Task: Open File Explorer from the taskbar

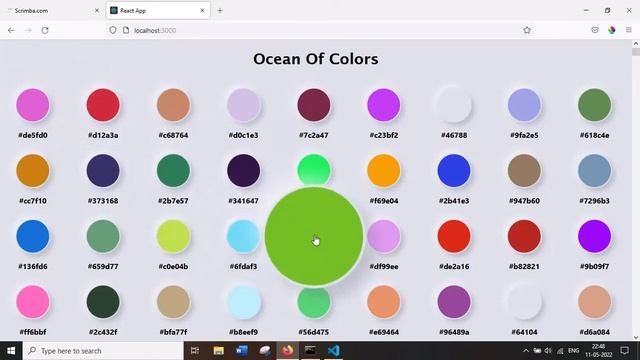Action: tap(218, 351)
